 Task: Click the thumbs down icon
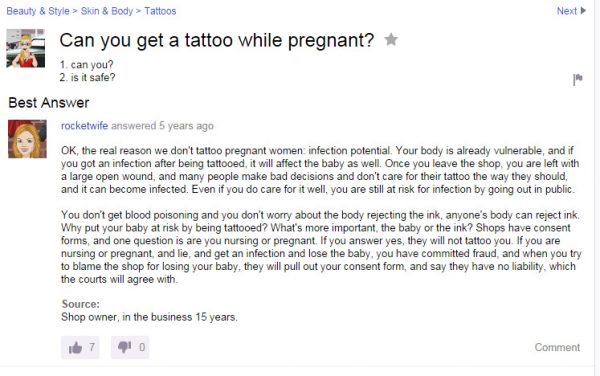tap(124, 347)
